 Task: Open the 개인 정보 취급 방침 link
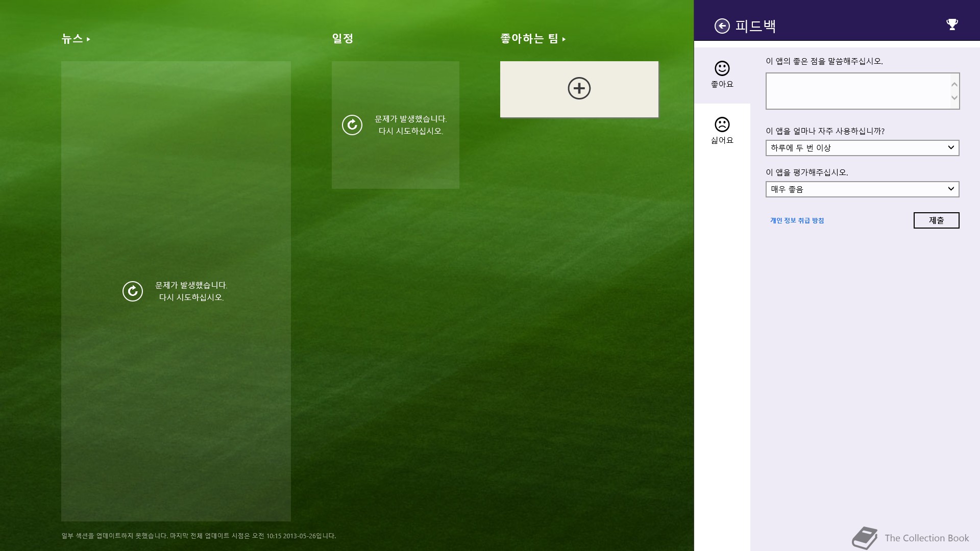tap(797, 220)
